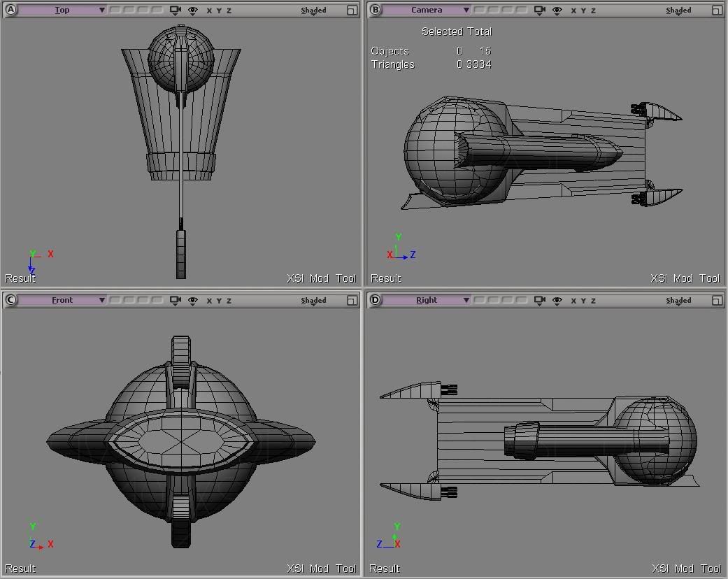This screenshot has height=579, width=728.
Task: Click the Result label in Right viewport
Action: point(385,569)
